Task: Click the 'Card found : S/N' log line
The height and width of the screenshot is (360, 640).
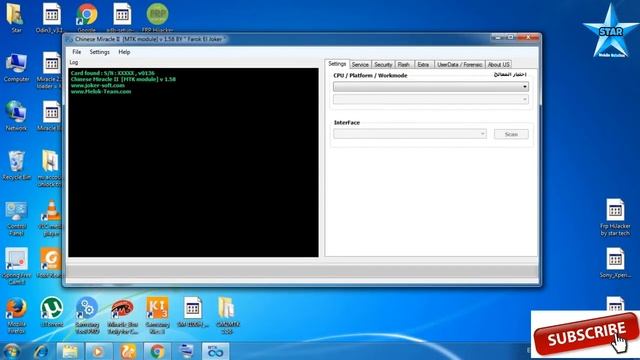Action: (x=113, y=73)
